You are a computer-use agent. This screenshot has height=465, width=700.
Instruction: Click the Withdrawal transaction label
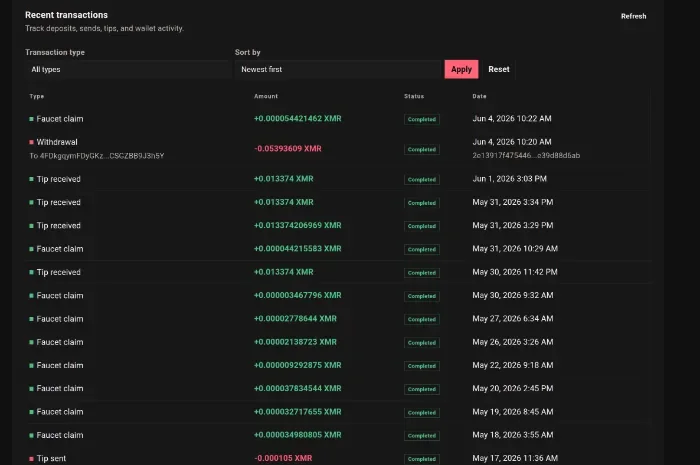[x=57, y=142]
